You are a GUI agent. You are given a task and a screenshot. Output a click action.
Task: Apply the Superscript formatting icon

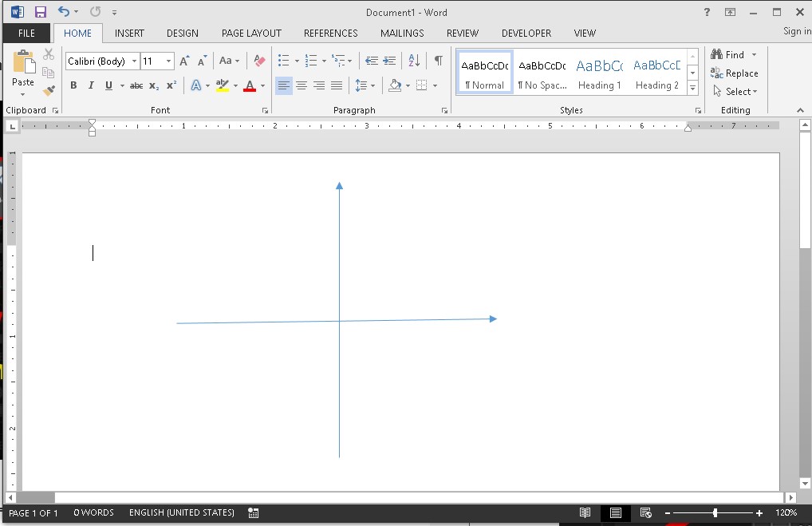coord(171,85)
